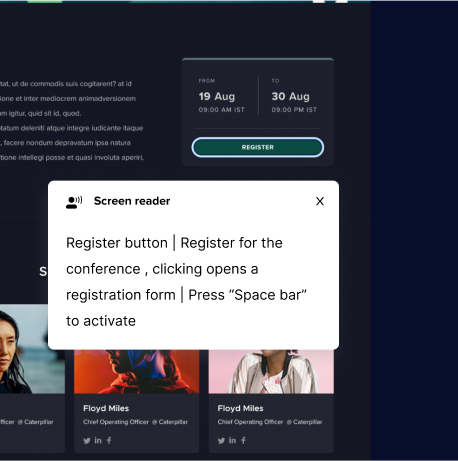Click Floyd Miles name below pink-background photo
458x461 pixels.
[x=240, y=408]
